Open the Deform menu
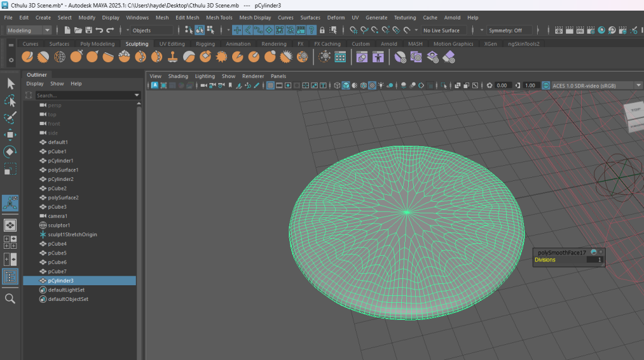The width and height of the screenshot is (644, 360). (x=336, y=18)
